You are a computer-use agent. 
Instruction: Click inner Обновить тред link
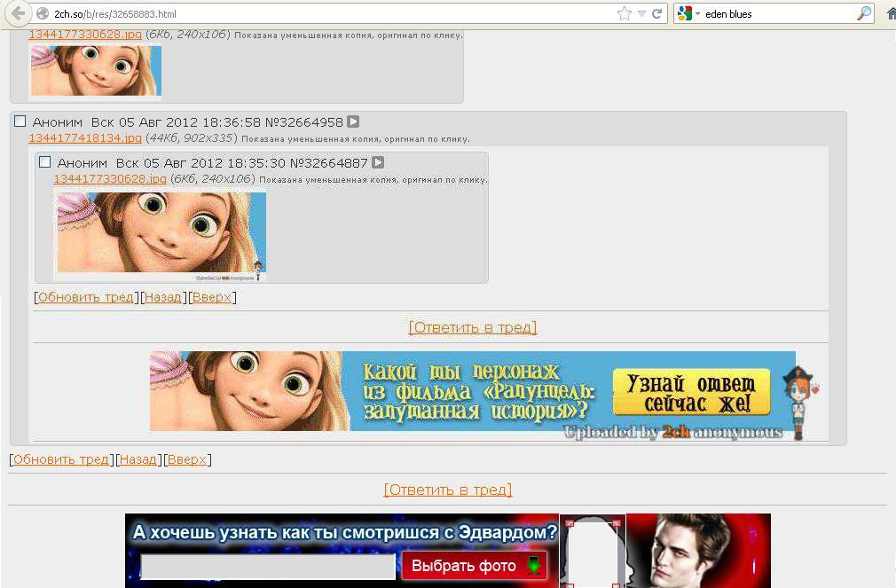coord(85,297)
